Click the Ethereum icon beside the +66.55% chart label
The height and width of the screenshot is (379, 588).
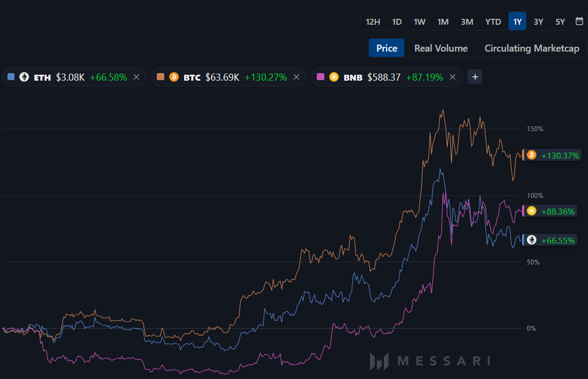531,240
